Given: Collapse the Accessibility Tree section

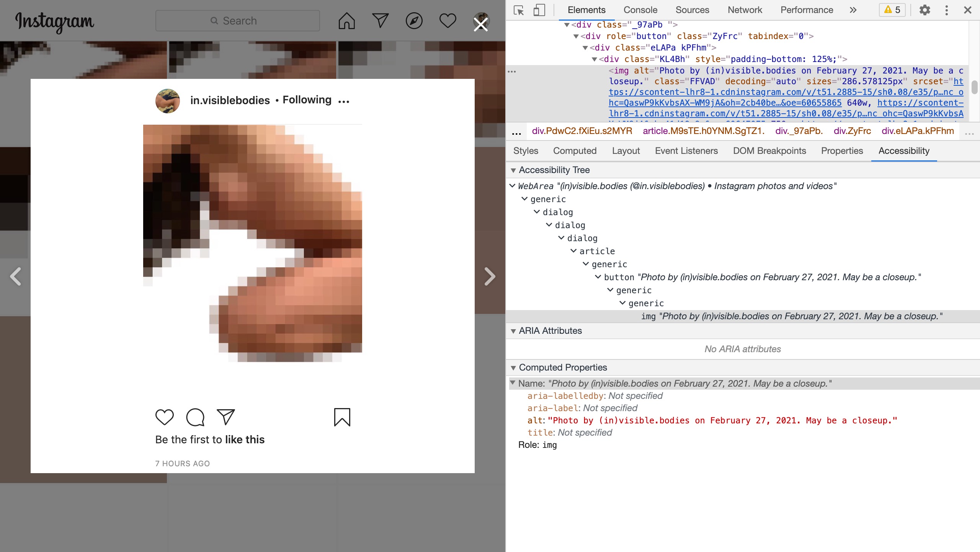Looking at the screenshot, I should 513,170.
